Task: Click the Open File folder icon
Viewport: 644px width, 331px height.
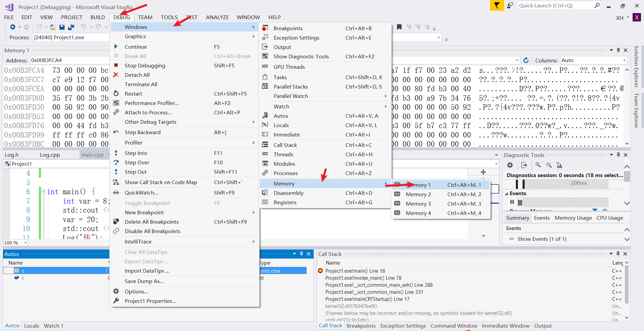Action: [53, 27]
